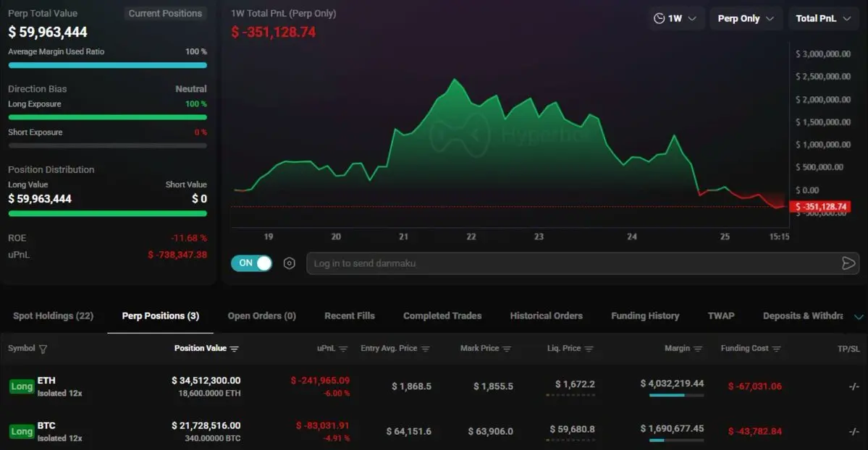Click ETH mark price $ 1,855.5
This screenshot has width=868, height=450.
[493, 386]
